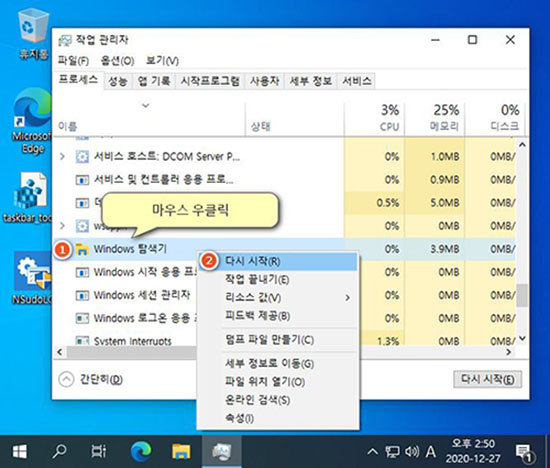Open taskbar search magnifier
The width and height of the screenshot is (550, 468).
tap(59, 452)
